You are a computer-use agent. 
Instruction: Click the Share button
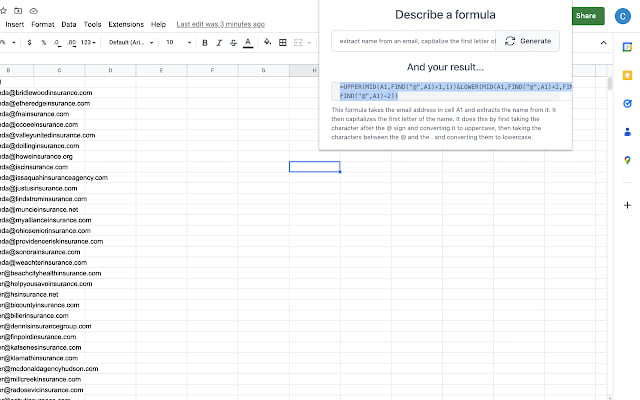(x=586, y=16)
